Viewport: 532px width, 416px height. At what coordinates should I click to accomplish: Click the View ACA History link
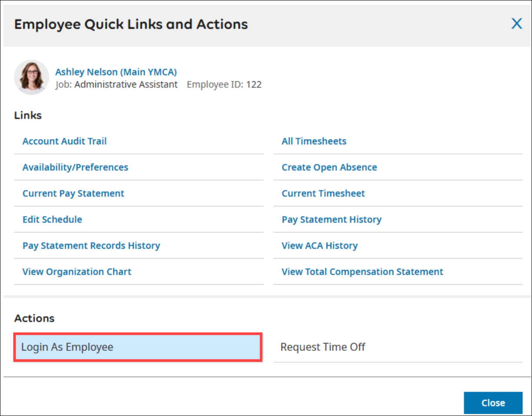(320, 246)
